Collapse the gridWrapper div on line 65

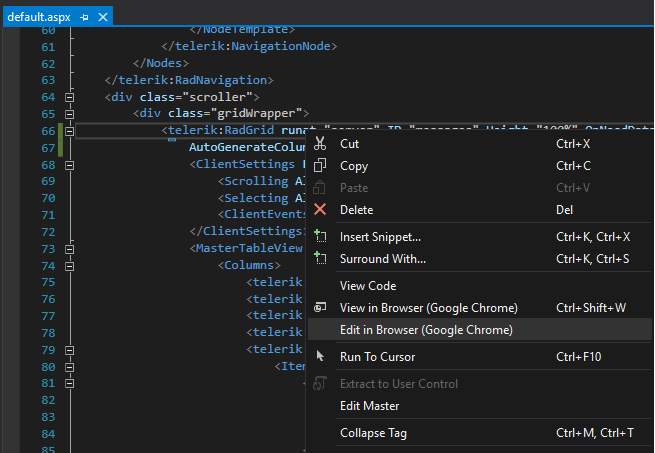[69, 114]
